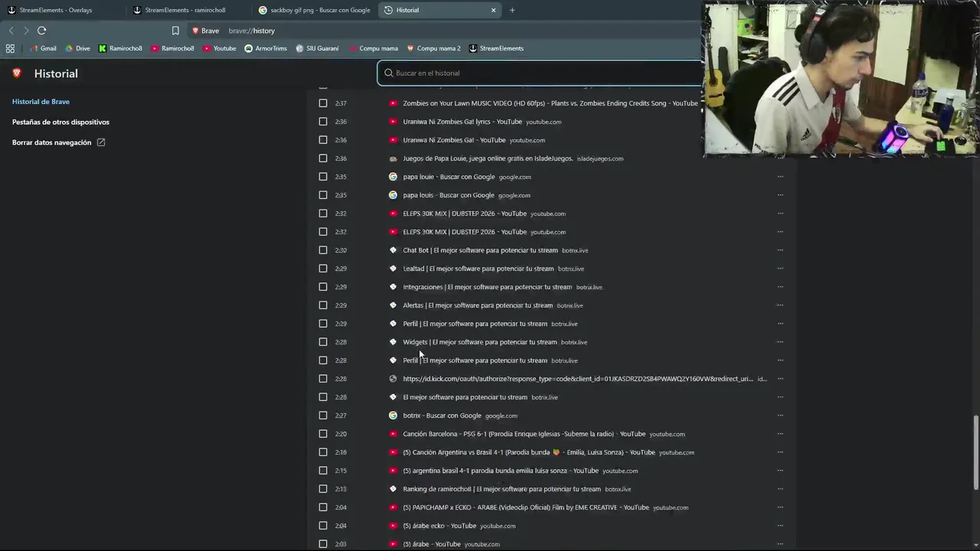Open three-dot menu for botrix Google search
The width and height of the screenshot is (980, 551).
click(x=780, y=416)
